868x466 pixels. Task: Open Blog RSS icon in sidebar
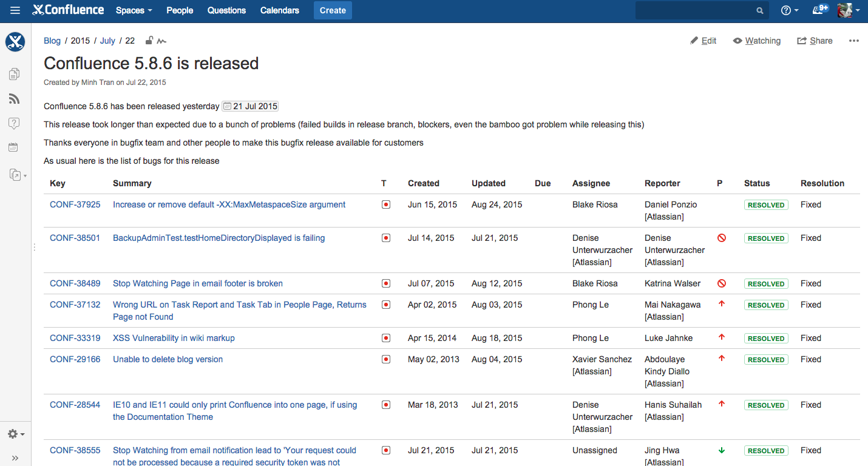(15, 99)
